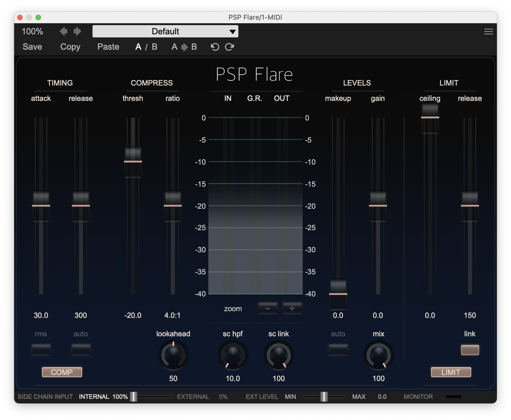Enable auto makeup toggle
This screenshot has width=511, height=420.
coord(338,349)
